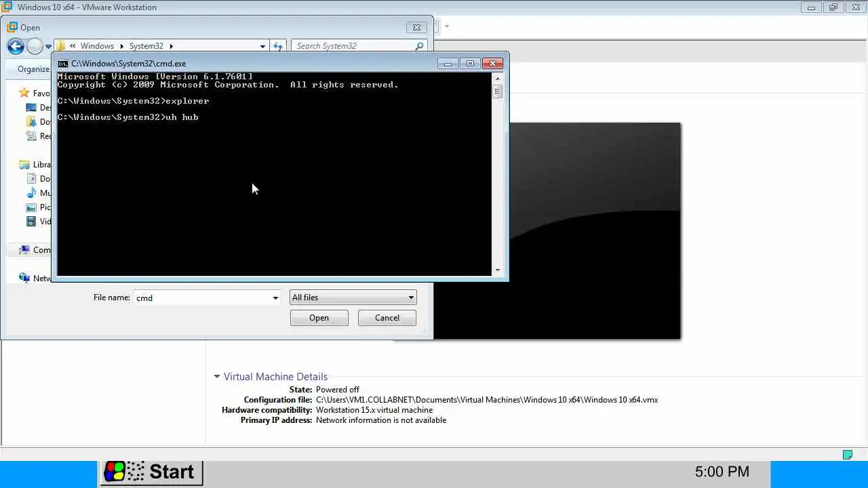
Task: Click search magnifier icon in Open dialog
Action: click(x=419, y=46)
